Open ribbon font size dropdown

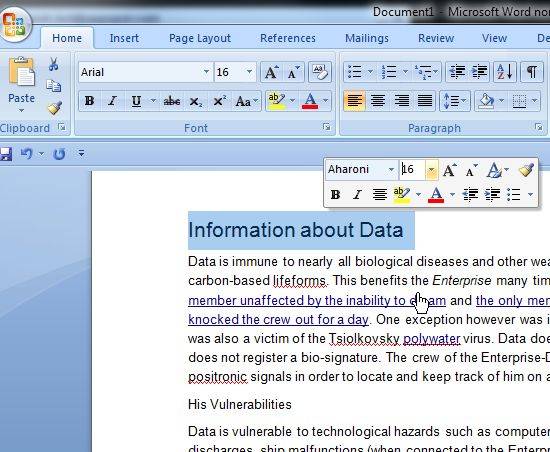pos(249,72)
